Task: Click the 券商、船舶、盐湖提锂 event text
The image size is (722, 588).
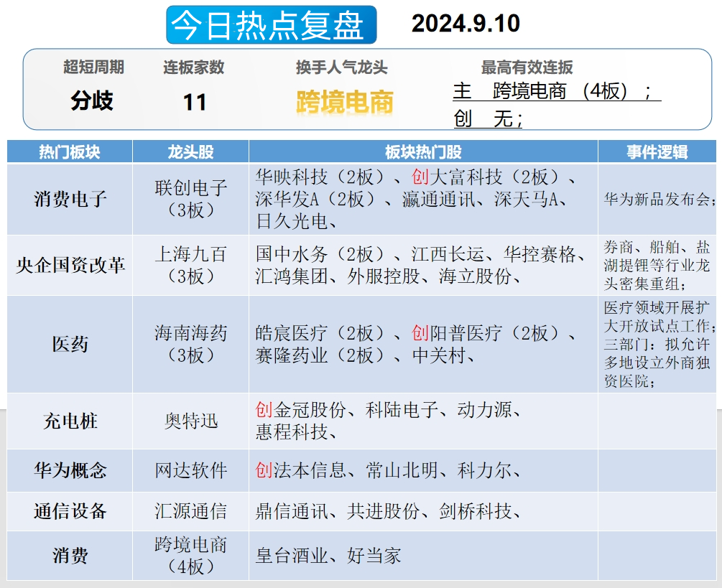Action: click(x=657, y=266)
